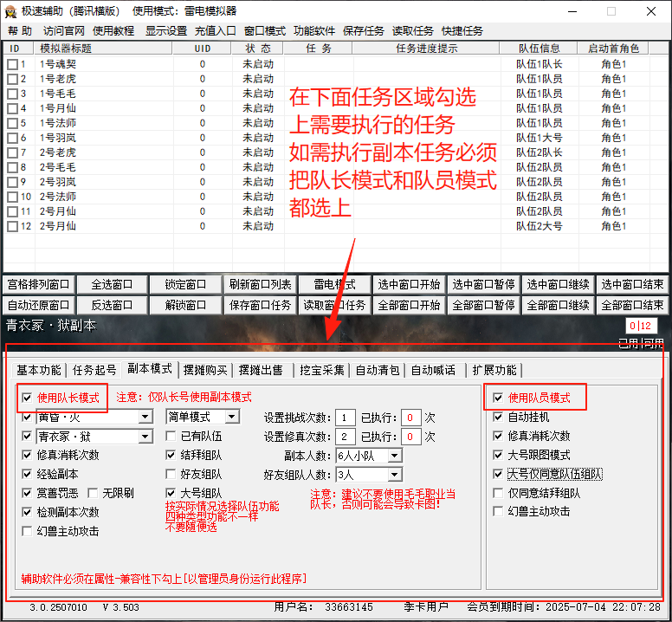672x622 pixels.
Task: Click the 锁定窗口 button
Action: click(x=185, y=285)
